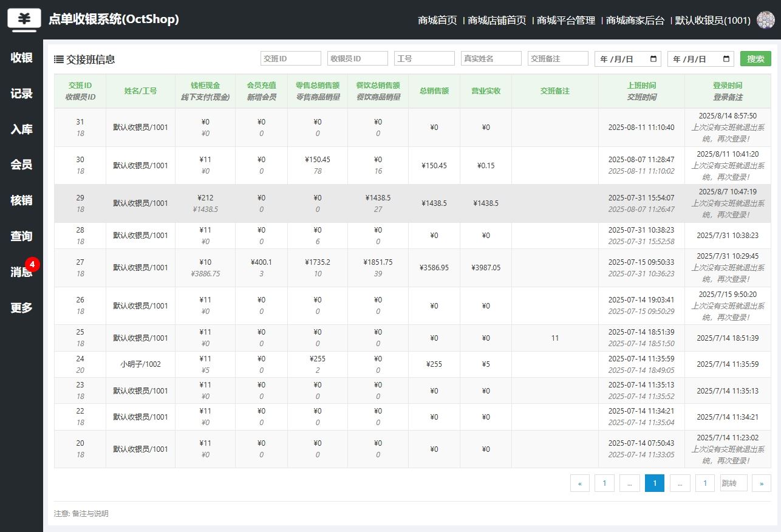This screenshot has height=532, width=781.
Task: Click the 交班备注 cell showing 11
Action: [x=555, y=338]
